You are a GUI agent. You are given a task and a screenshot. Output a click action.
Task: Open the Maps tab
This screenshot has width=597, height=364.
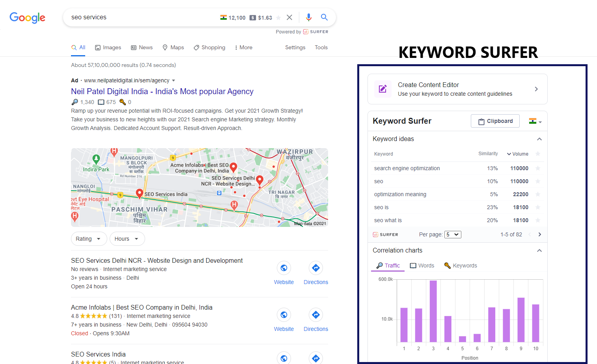pyautogui.click(x=173, y=47)
